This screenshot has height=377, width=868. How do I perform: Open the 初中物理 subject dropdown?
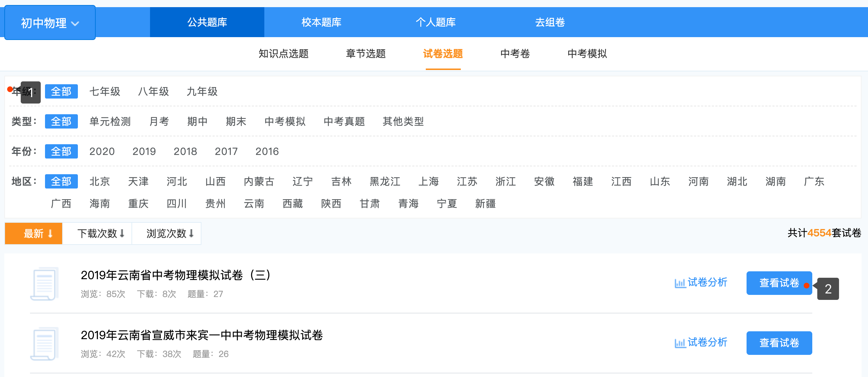pyautogui.click(x=50, y=23)
